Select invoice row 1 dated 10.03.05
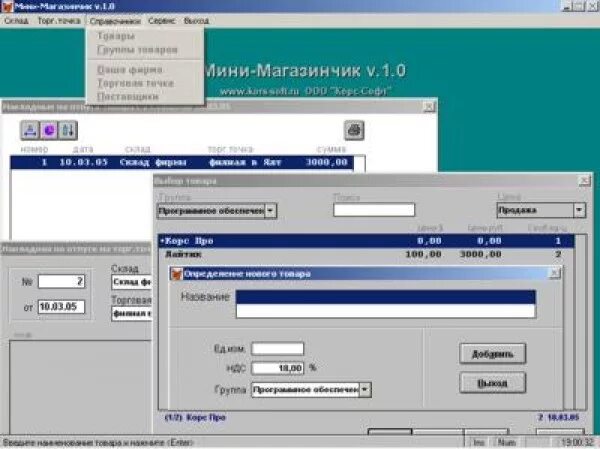The image size is (600, 449). pyautogui.click(x=182, y=162)
